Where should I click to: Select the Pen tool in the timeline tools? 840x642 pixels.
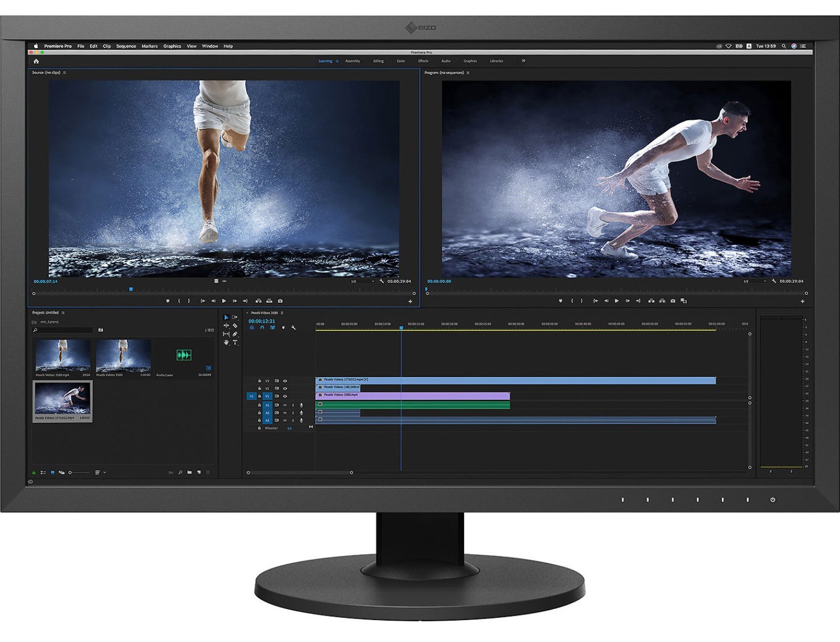click(x=235, y=334)
